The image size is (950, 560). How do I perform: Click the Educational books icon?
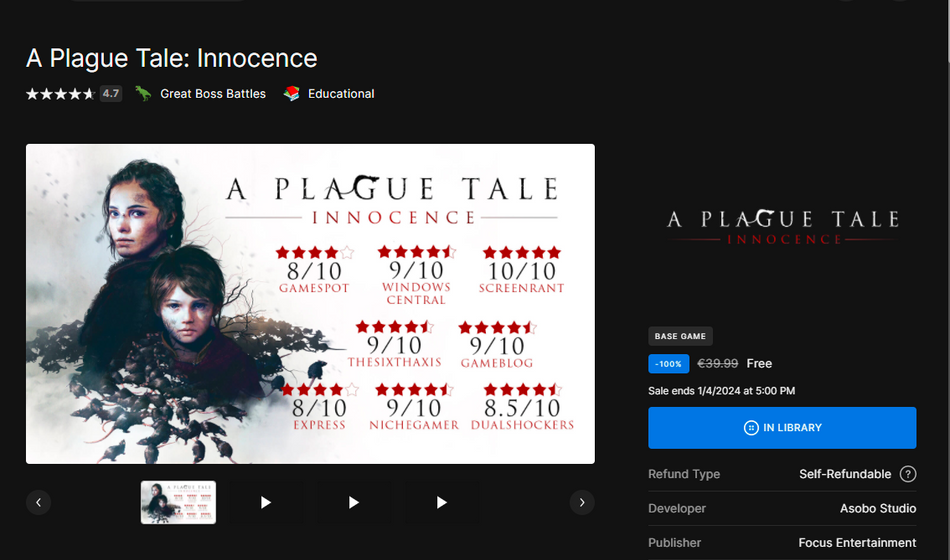(291, 93)
